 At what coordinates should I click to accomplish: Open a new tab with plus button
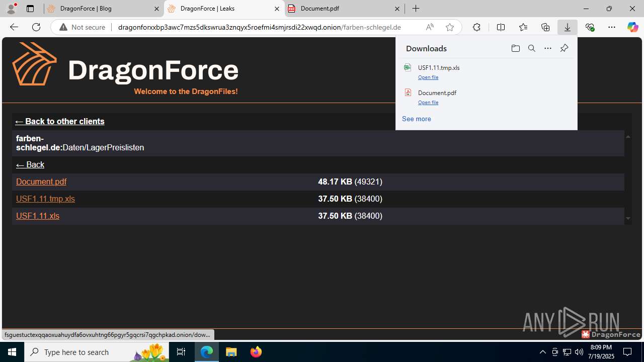416,9
